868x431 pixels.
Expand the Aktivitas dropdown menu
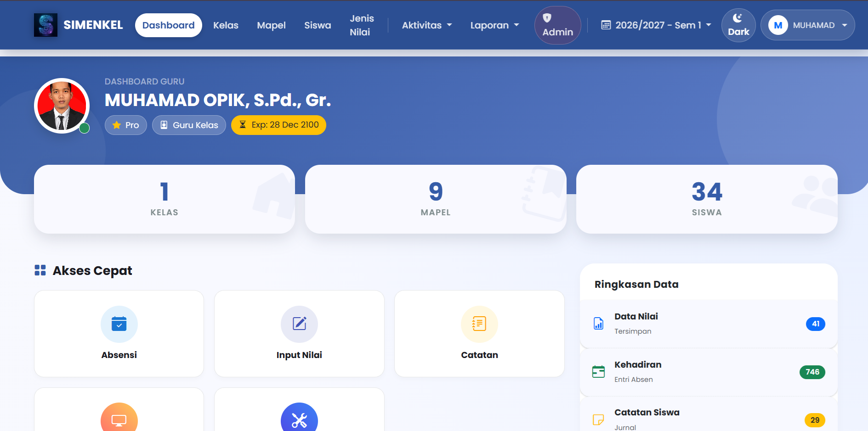click(x=427, y=25)
